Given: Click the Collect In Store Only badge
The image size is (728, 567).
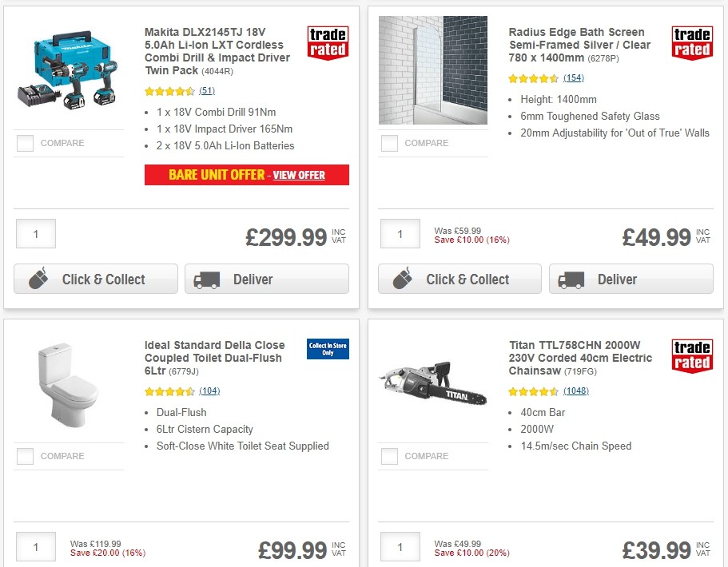Looking at the screenshot, I should pyautogui.click(x=326, y=349).
